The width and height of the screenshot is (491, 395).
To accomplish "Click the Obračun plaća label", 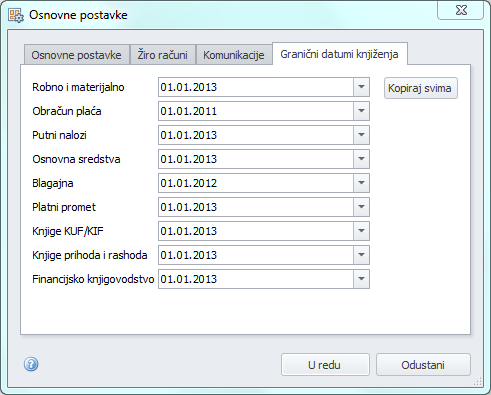I will [67, 111].
